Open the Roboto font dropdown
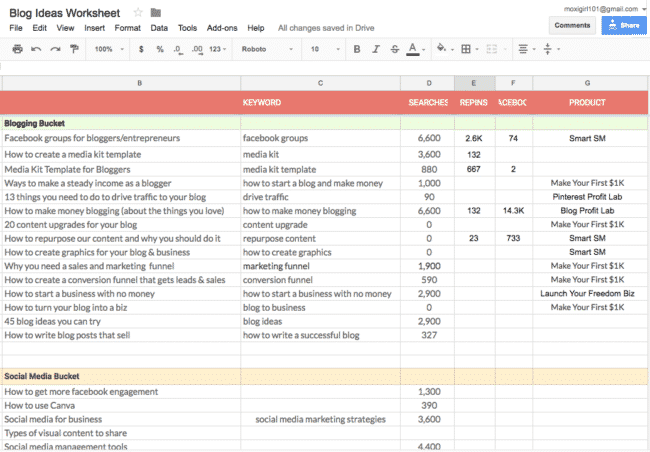This screenshot has height=452, width=650. click(x=267, y=49)
